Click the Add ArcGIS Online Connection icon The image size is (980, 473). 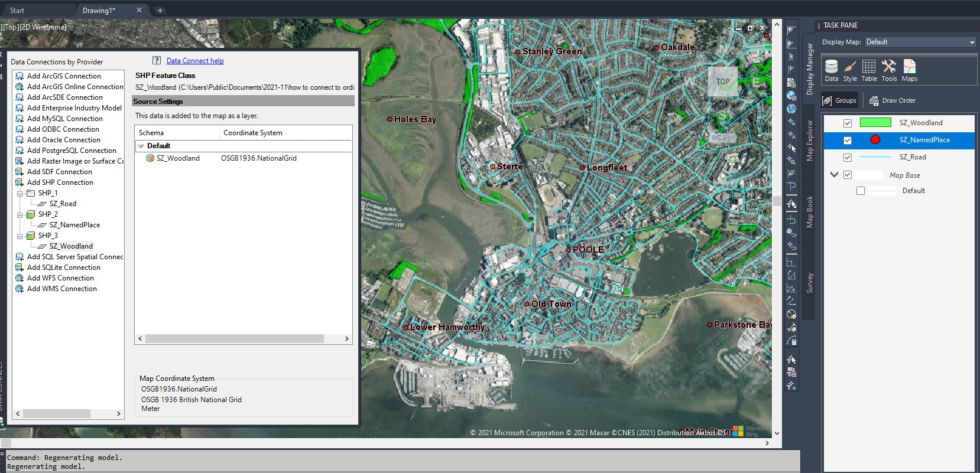click(x=20, y=87)
